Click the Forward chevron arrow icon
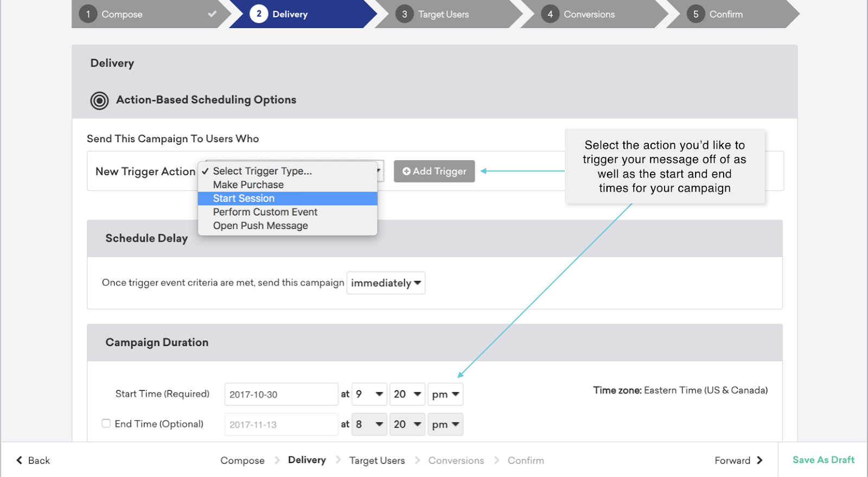868x477 pixels. [759, 460]
